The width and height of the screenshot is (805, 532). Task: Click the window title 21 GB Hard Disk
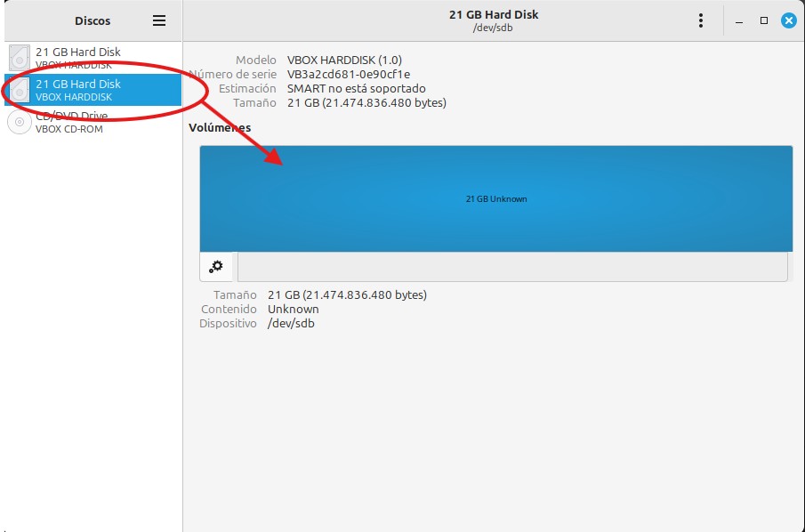tap(494, 14)
